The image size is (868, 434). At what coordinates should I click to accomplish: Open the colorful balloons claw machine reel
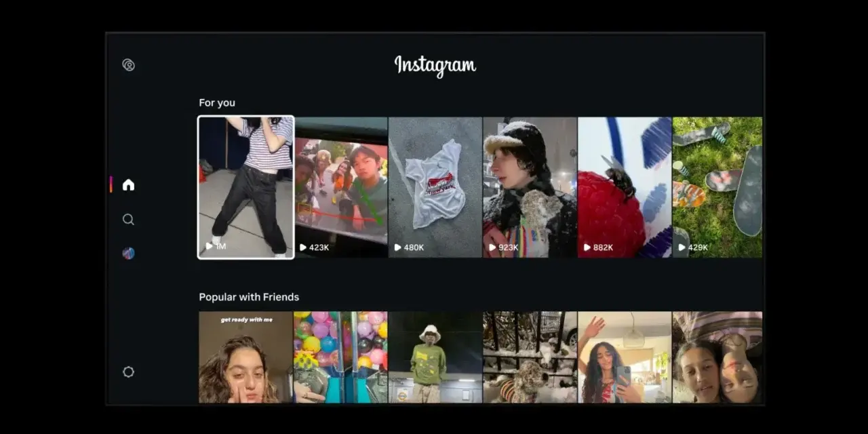pyautogui.click(x=341, y=357)
